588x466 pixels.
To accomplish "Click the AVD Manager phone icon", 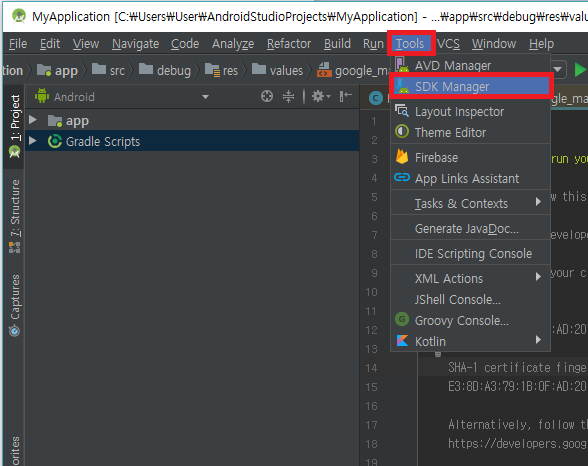I will point(402,65).
